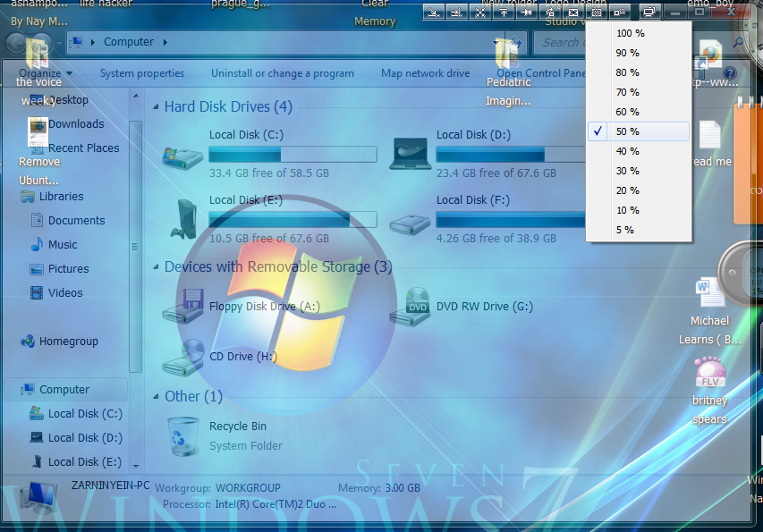Choose 70 % in the transparency menu
This screenshot has height=532, width=763.
tap(639, 92)
